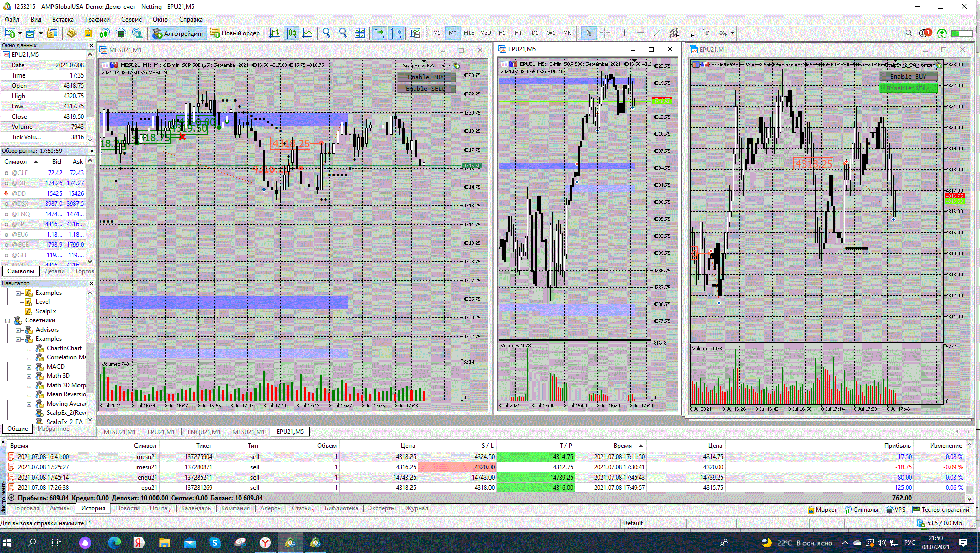Click the tile windows layout icon
This screenshot has height=553, width=980.
point(360,33)
